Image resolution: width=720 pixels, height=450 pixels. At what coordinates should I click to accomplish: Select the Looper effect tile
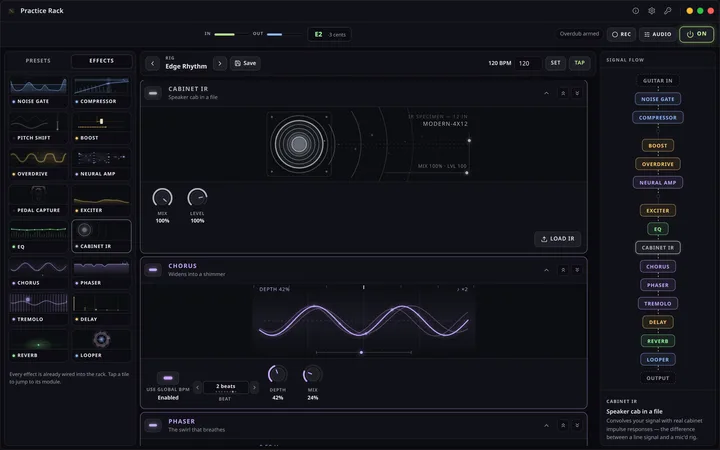(101, 345)
